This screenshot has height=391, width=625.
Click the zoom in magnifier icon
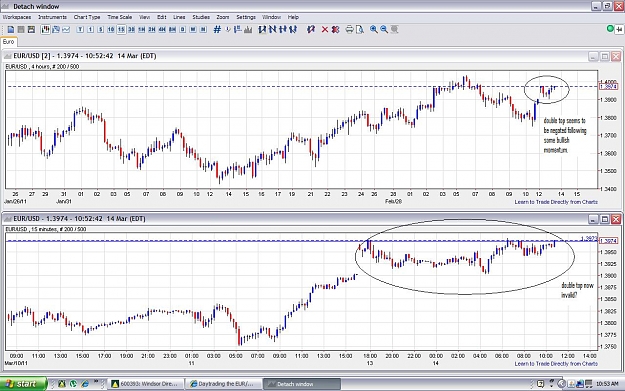[374, 29]
